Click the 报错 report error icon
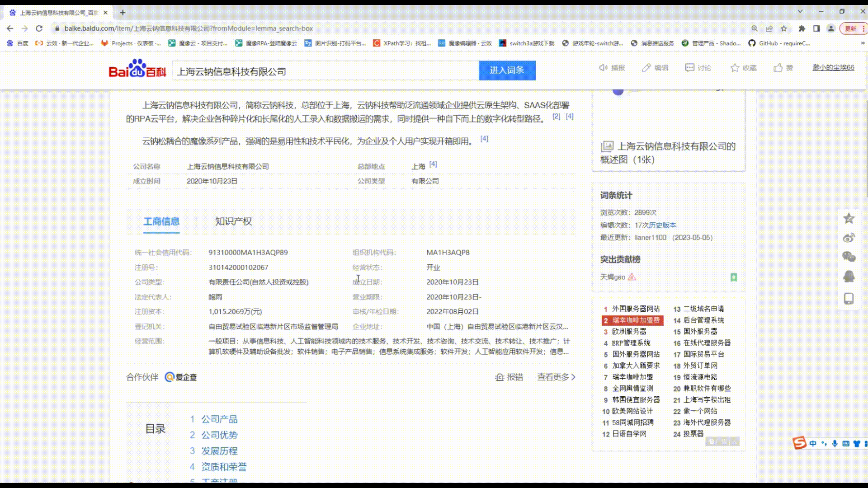 tap(500, 377)
